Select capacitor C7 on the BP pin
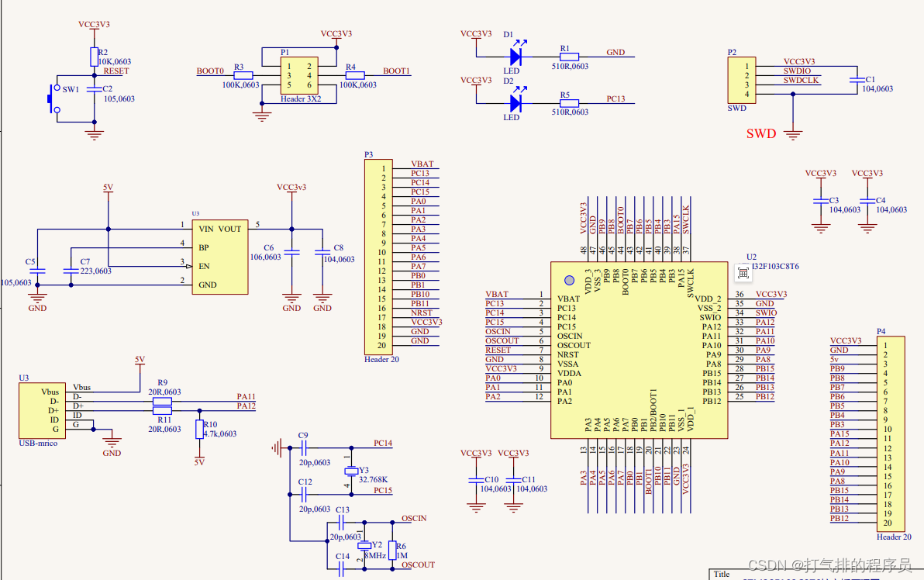 click(x=71, y=271)
